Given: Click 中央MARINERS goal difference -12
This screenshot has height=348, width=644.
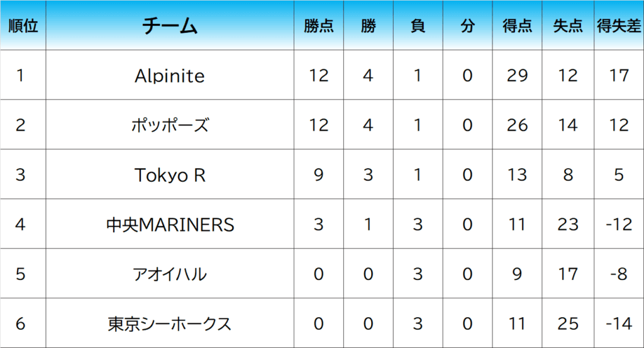Looking at the screenshot, I should [619, 225].
